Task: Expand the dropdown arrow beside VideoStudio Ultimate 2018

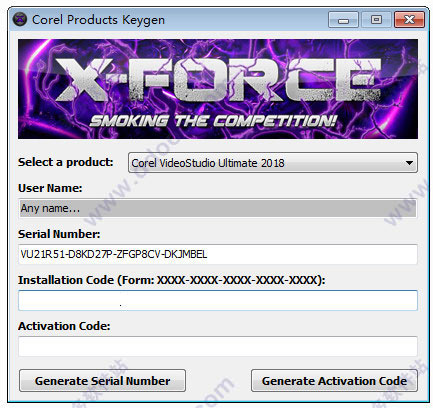Action: point(409,163)
